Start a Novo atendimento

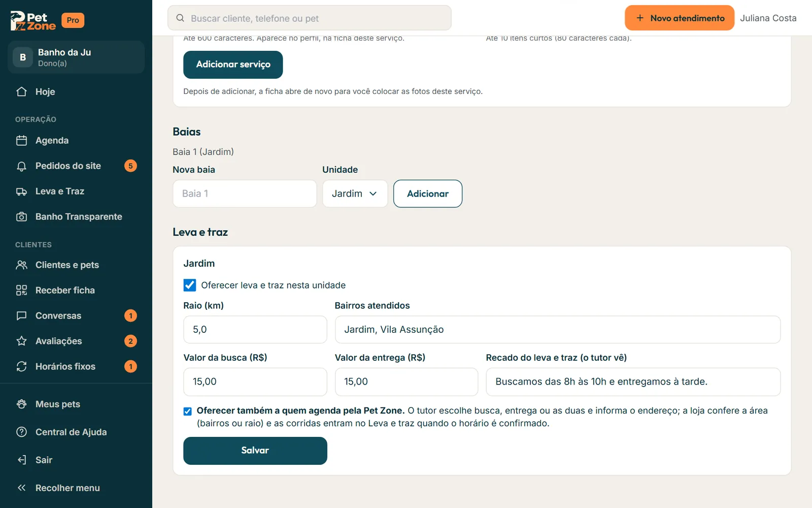pyautogui.click(x=680, y=18)
